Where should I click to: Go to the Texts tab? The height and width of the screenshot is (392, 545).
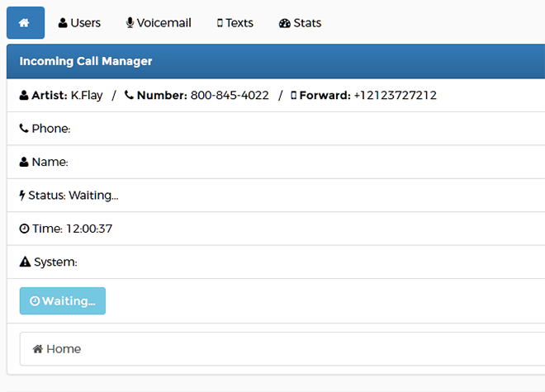pos(235,22)
